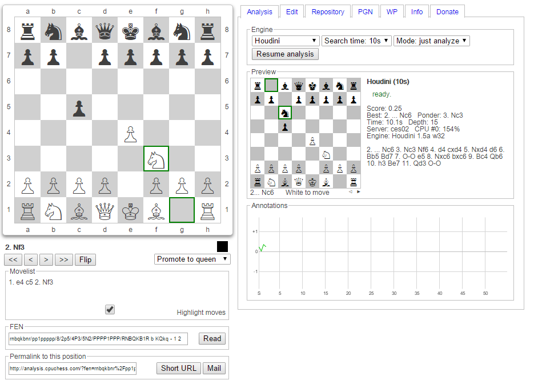This screenshot has height=392, width=534.
Task: Open the Promote to queen dropdown
Action: click(192, 259)
